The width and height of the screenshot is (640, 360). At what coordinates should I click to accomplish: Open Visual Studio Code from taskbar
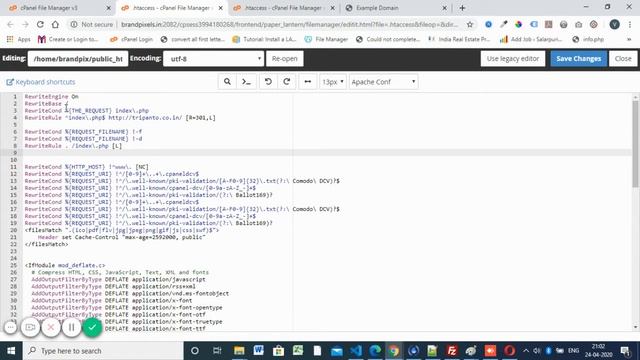356,351
